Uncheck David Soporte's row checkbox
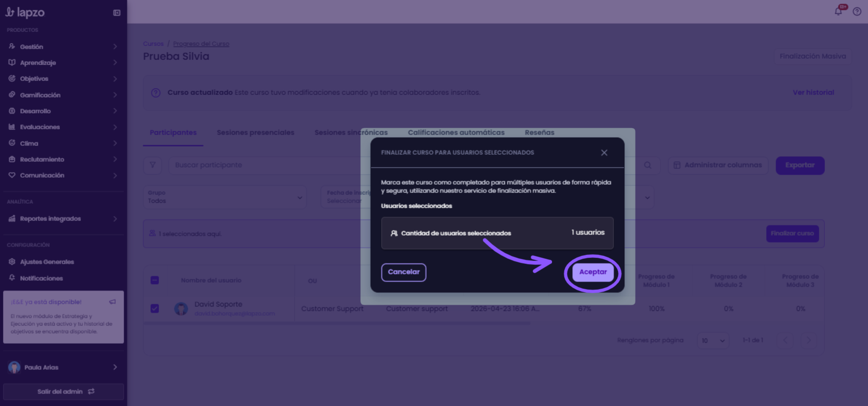Viewport: 868px width, 406px height. pos(155,308)
